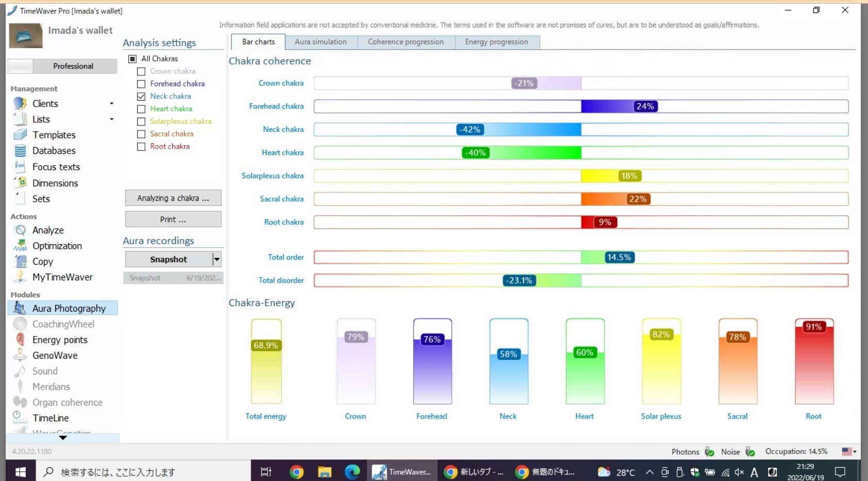Image resolution: width=868 pixels, height=481 pixels.
Task: Open the Focus texts icon
Action: [20, 167]
